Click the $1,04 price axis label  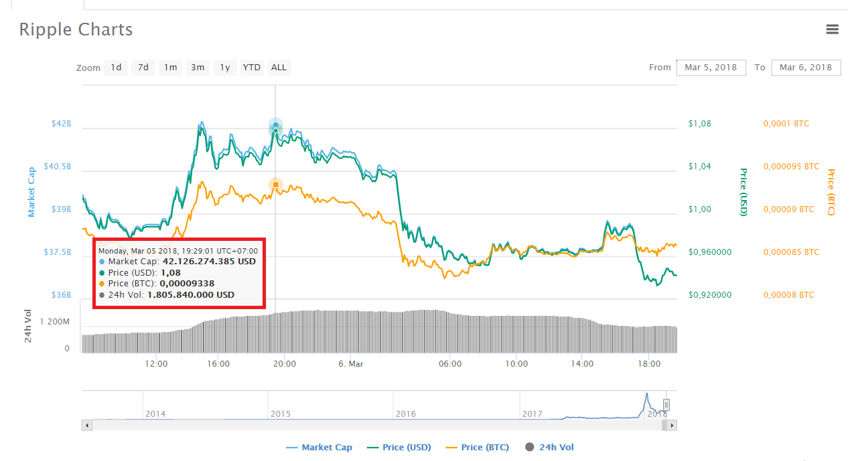(700, 167)
